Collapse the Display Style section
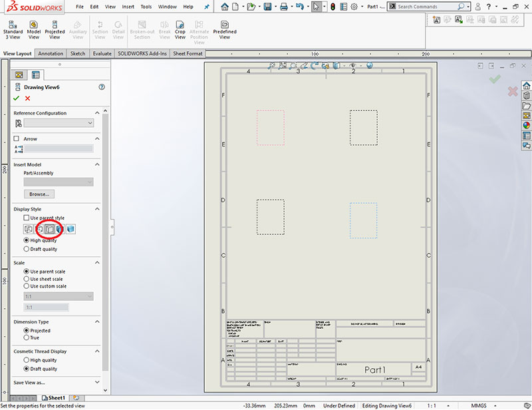This screenshot has width=532, height=410. (x=97, y=209)
